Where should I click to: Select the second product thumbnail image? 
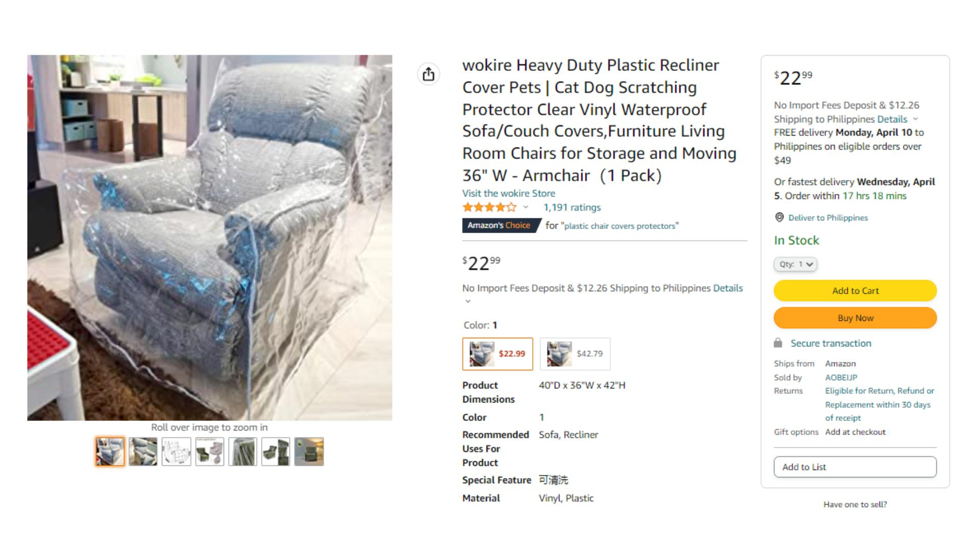click(143, 452)
